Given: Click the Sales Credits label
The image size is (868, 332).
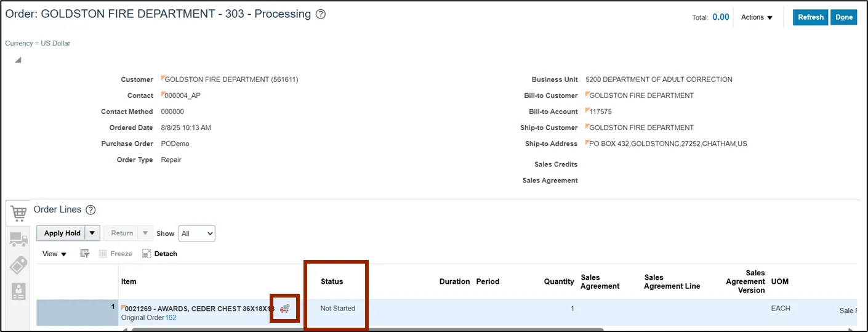Looking at the screenshot, I should coord(556,164).
